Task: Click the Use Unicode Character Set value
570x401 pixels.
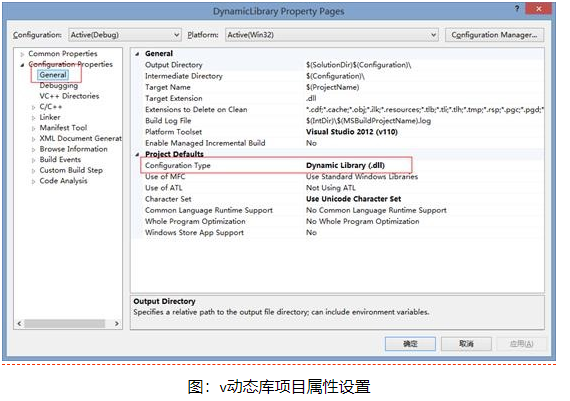Action: 353,200
